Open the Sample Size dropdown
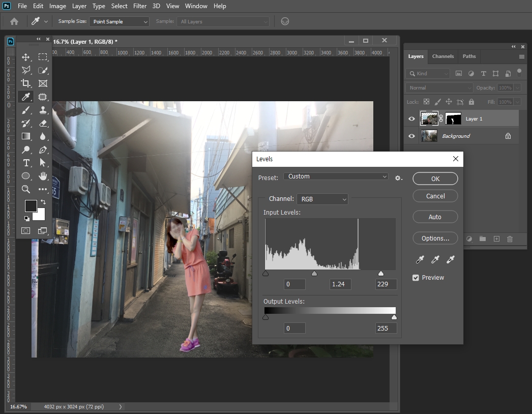 (120, 22)
